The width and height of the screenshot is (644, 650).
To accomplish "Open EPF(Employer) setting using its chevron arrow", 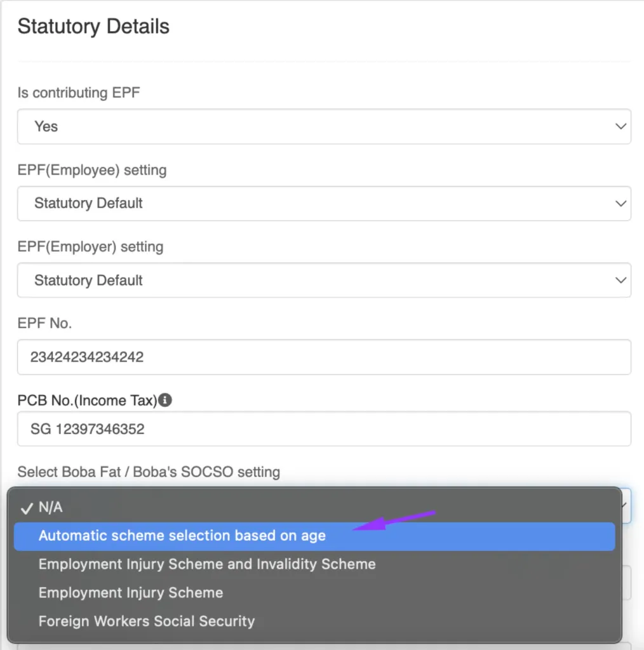I will point(621,280).
